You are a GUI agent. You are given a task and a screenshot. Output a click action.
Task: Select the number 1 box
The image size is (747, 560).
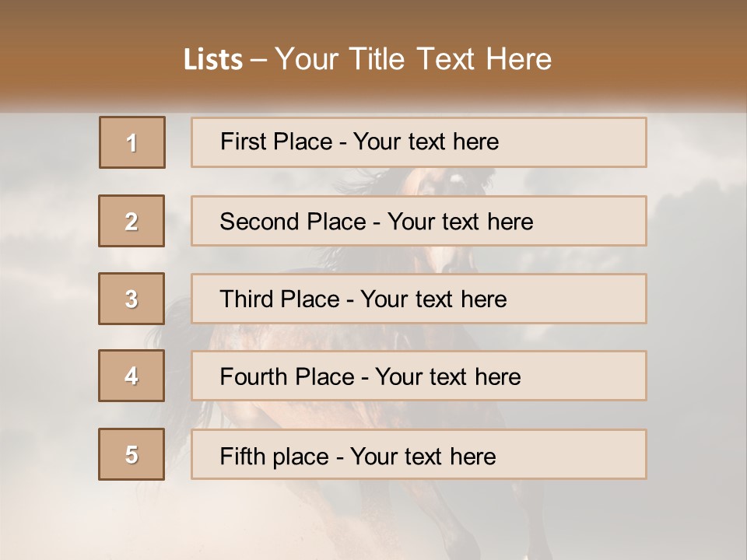(132, 142)
